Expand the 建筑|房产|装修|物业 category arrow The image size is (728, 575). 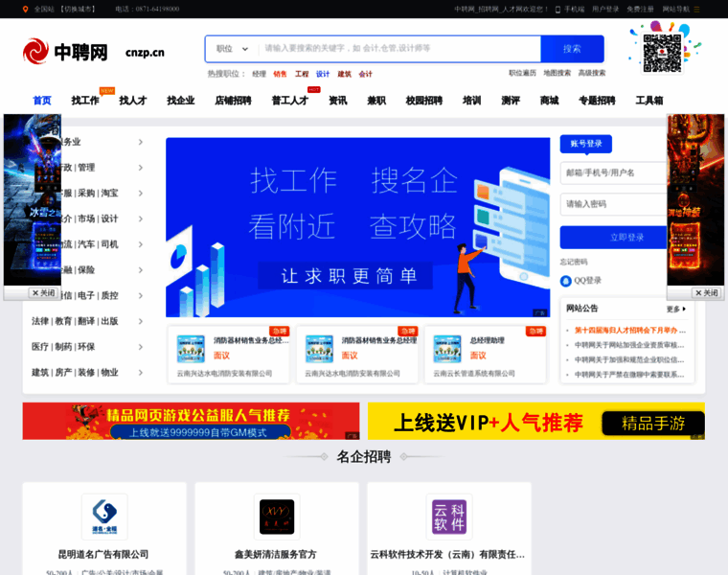click(x=140, y=373)
